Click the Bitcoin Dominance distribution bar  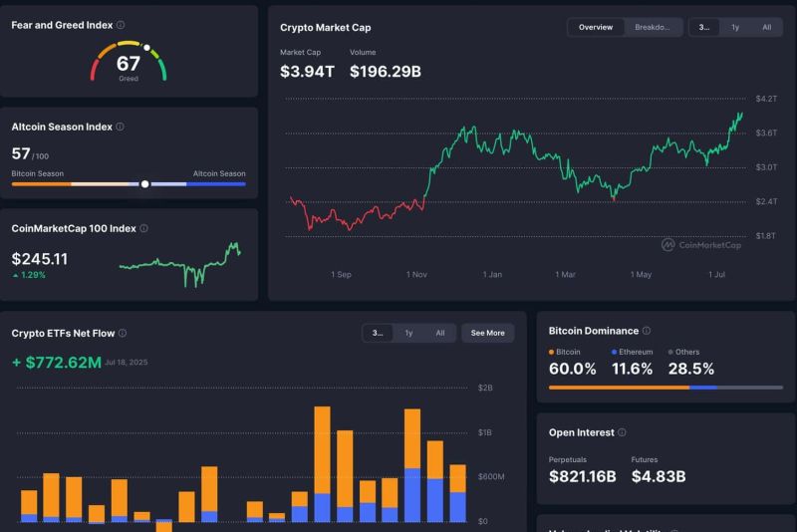click(665, 388)
